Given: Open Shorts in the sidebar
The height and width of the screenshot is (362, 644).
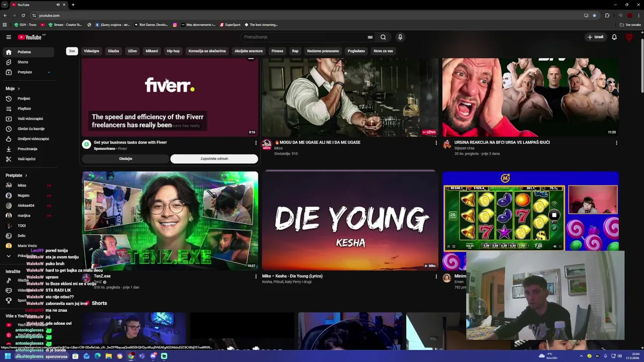Looking at the screenshot, I should coord(28,62).
